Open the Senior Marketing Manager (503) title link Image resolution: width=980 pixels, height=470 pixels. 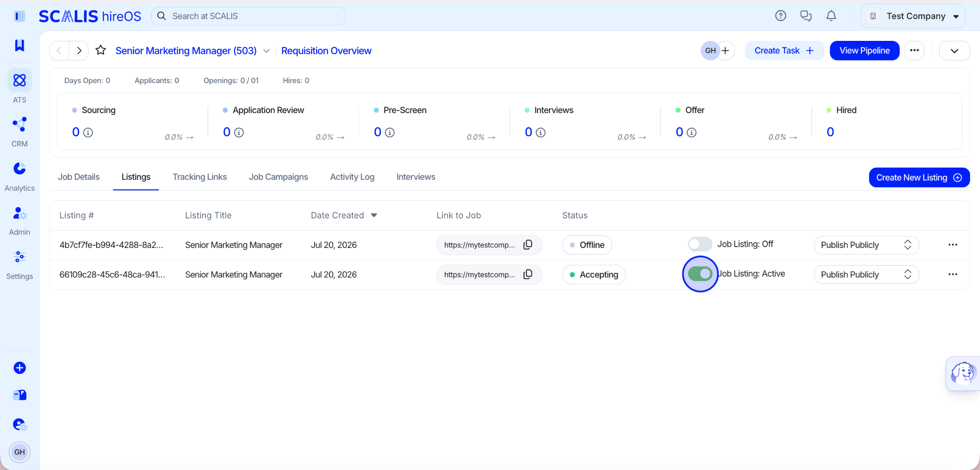coord(186,51)
